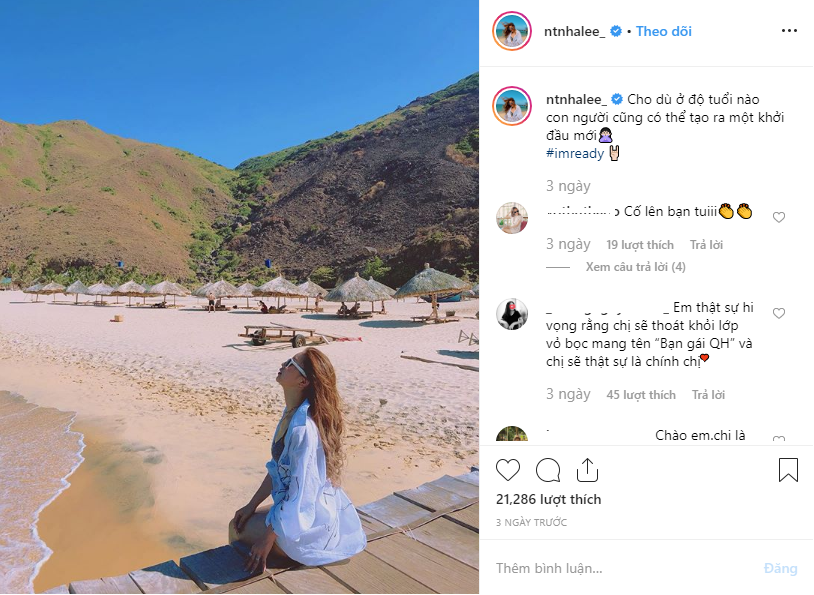
Task: Follow the account via "Theo dõi"
Action: (664, 31)
